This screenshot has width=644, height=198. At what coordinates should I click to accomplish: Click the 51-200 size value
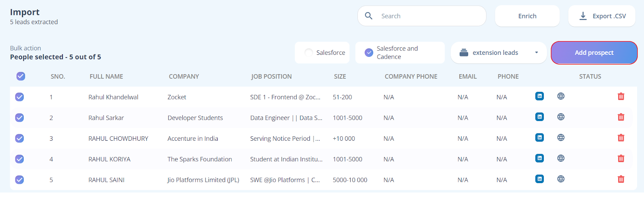343,97
